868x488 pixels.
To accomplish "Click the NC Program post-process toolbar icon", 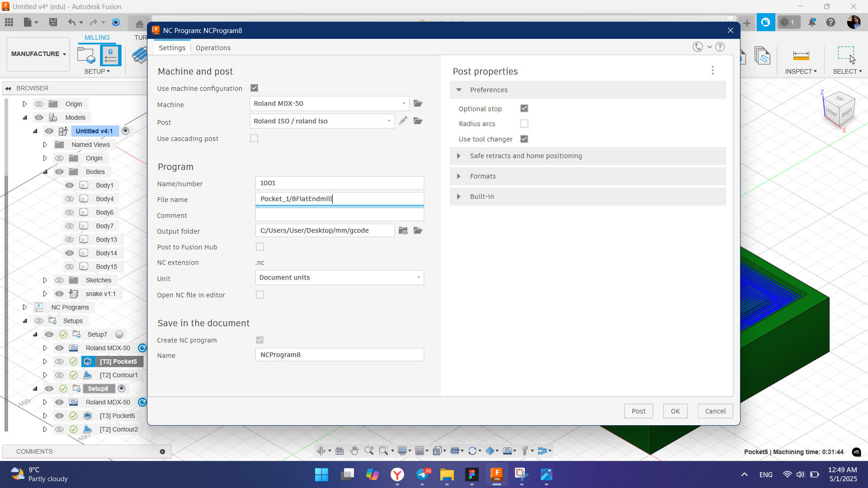I will (x=110, y=55).
